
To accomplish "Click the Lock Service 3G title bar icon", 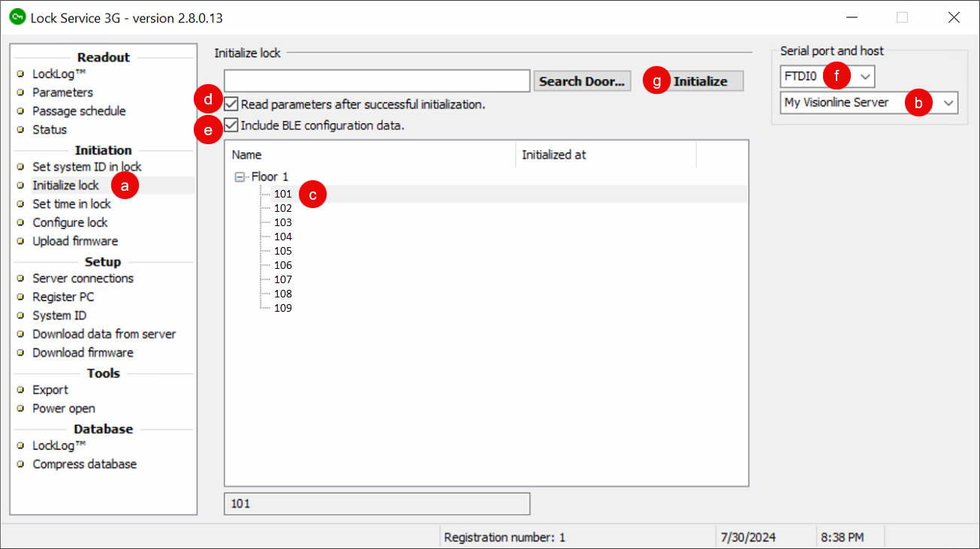I will click(17, 17).
